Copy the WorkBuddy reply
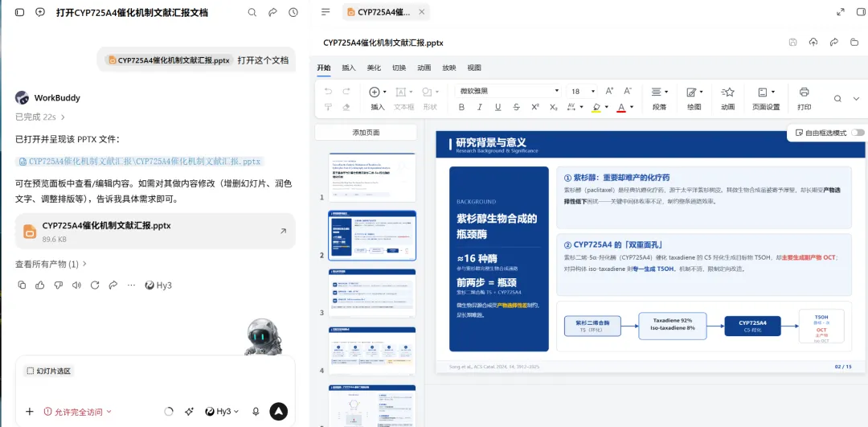This screenshot has height=427, width=868. (x=22, y=285)
